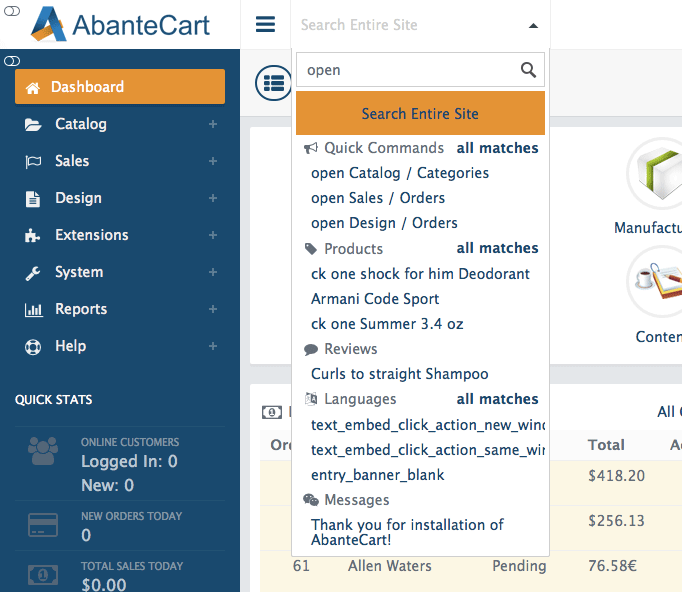Expand the Reports menu plus sign

213,309
